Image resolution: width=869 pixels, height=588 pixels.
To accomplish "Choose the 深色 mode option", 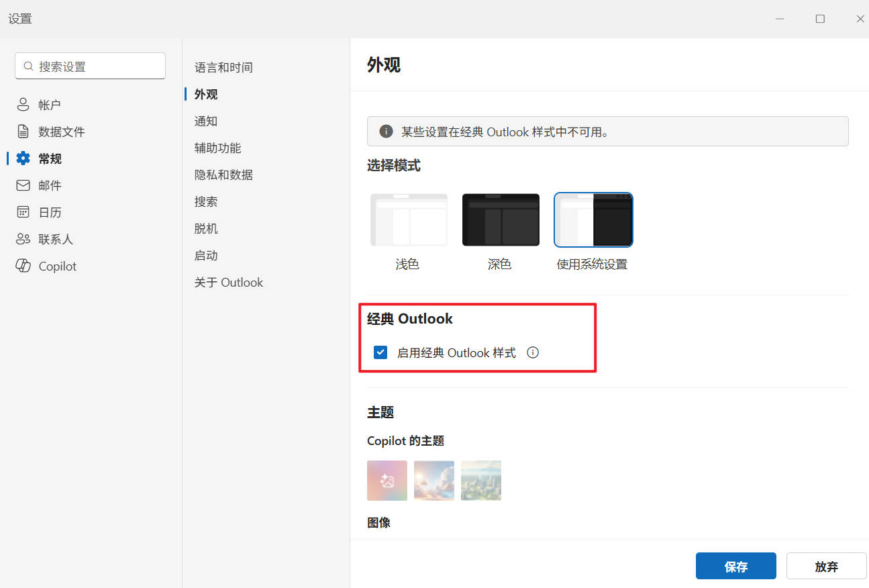I will pyautogui.click(x=501, y=220).
